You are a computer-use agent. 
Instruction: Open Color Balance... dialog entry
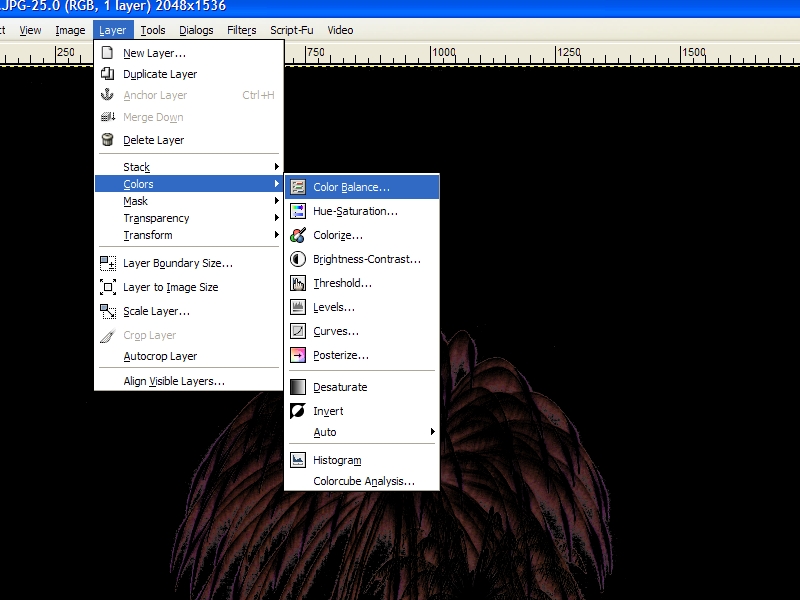(362, 187)
